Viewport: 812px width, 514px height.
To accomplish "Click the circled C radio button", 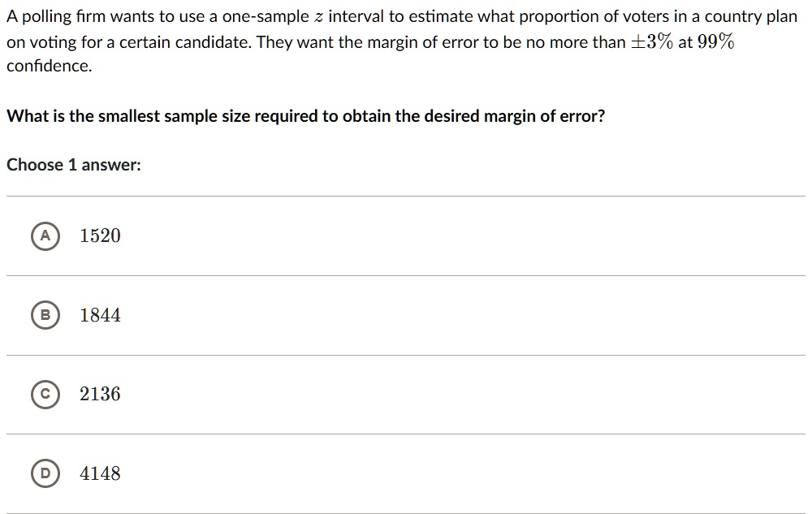I will (x=45, y=394).
